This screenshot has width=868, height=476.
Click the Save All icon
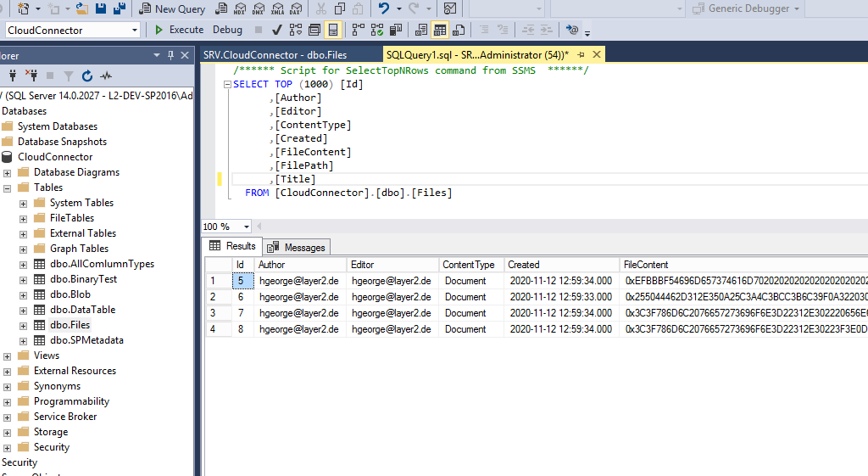coord(120,8)
